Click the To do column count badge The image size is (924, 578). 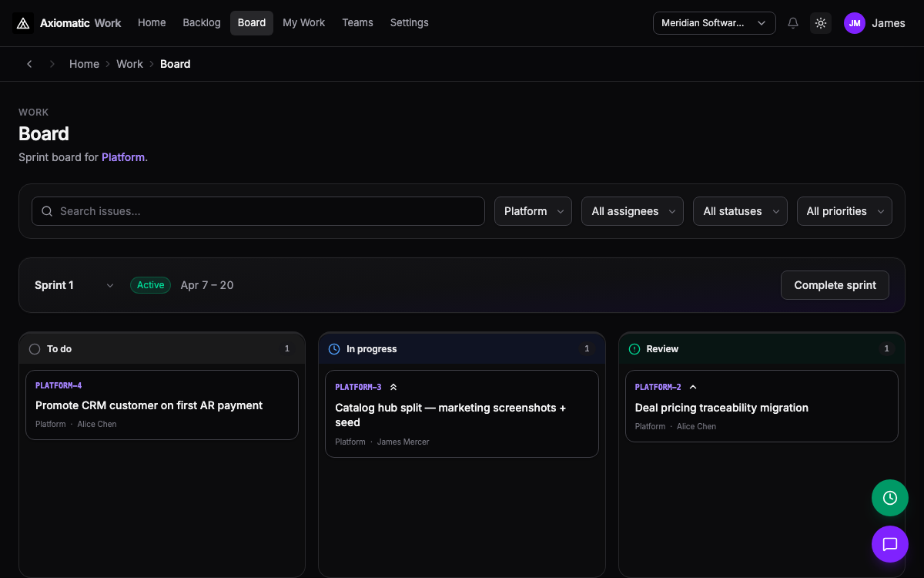[x=287, y=349]
